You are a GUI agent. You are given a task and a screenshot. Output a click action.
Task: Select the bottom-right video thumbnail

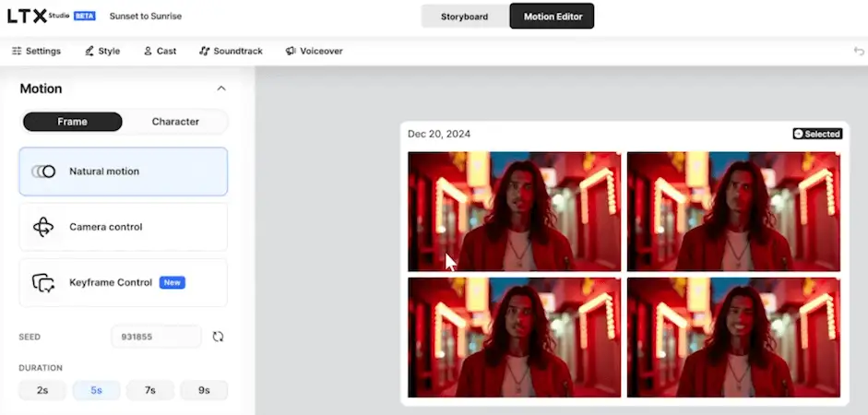733,338
